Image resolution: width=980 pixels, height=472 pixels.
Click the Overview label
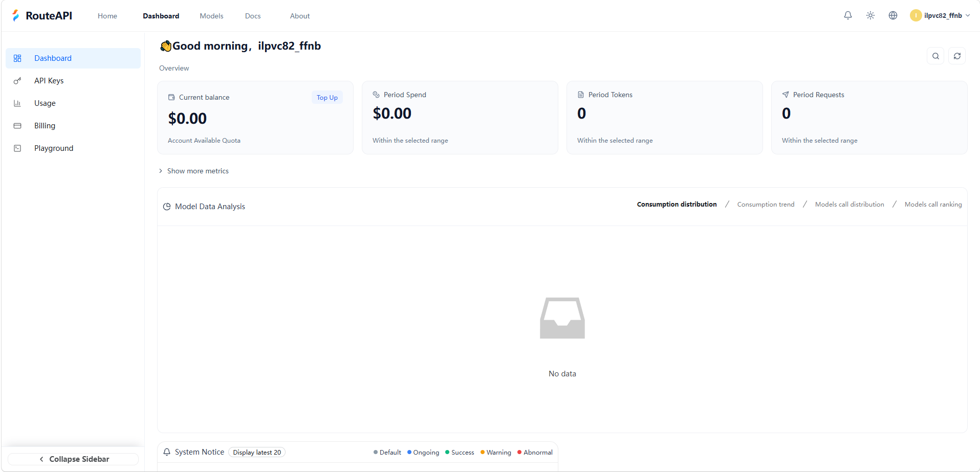[174, 68]
